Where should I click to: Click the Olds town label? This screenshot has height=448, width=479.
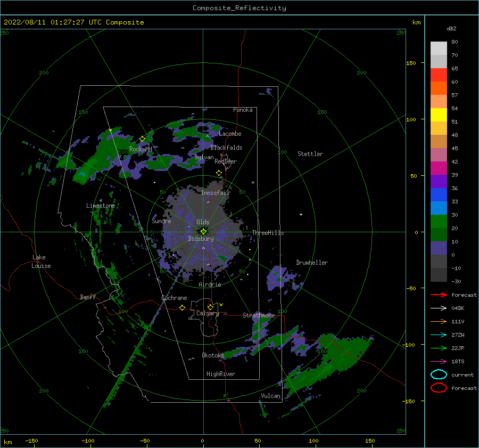(203, 222)
